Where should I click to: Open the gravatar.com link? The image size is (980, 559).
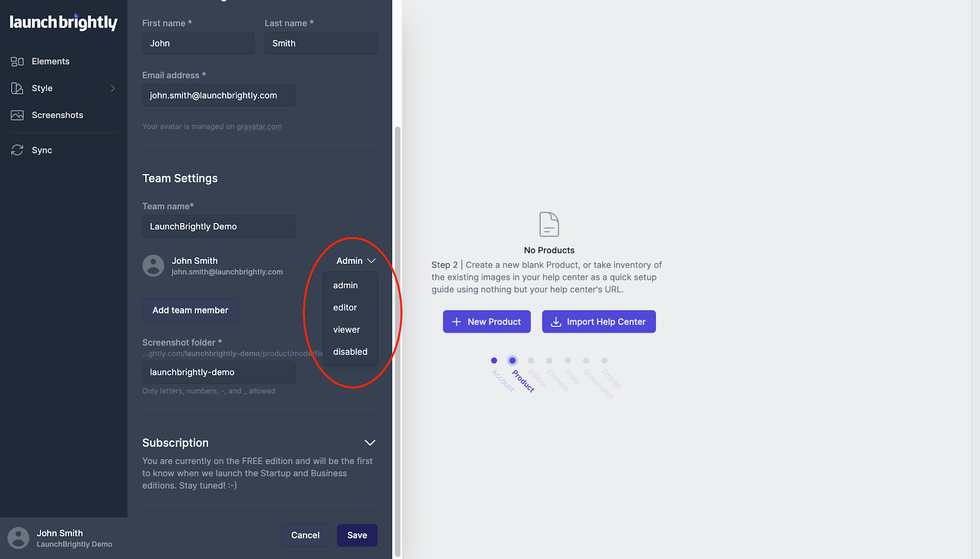click(x=259, y=127)
